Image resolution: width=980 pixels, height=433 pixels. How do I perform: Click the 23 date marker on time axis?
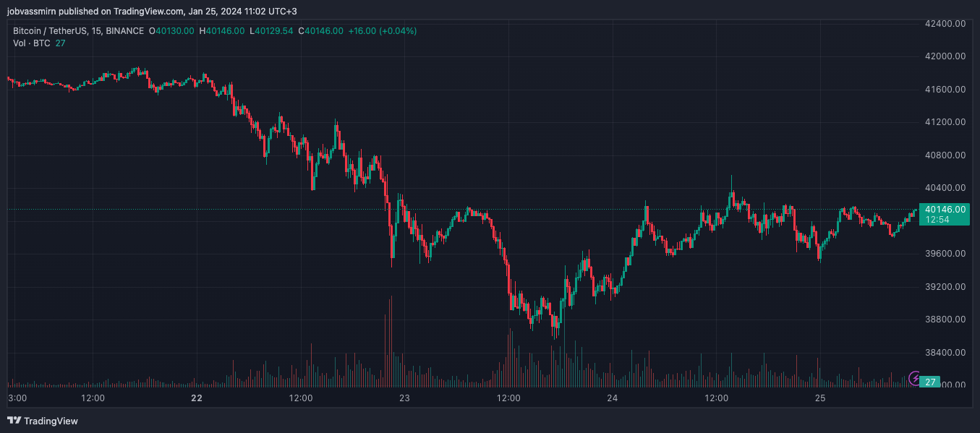point(404,398)
